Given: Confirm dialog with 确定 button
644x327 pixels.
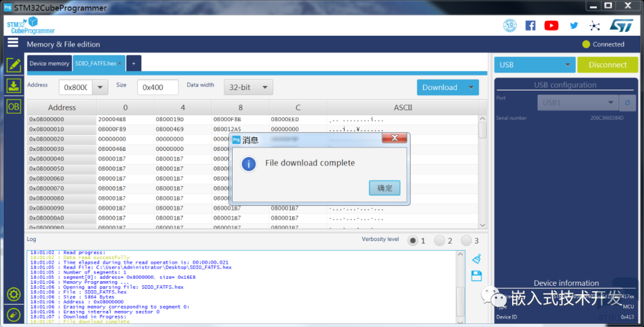Looking at the screenshot, I should [x=385, y=188].
